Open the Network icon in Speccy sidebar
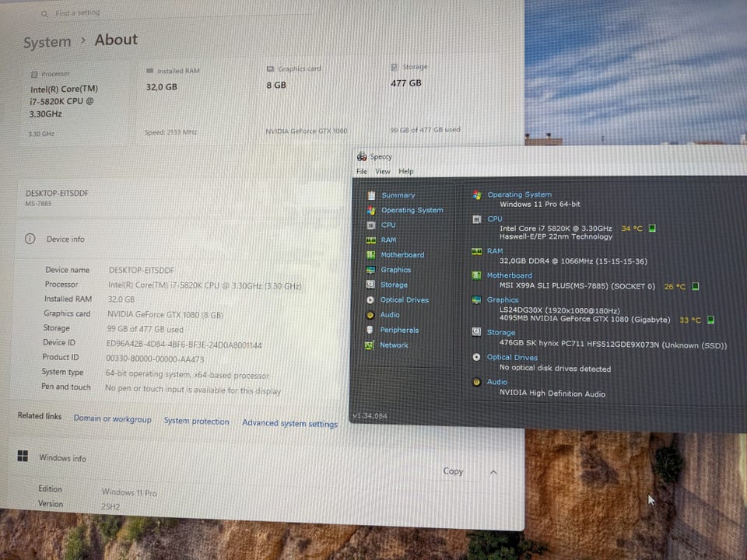 (369, 345)
